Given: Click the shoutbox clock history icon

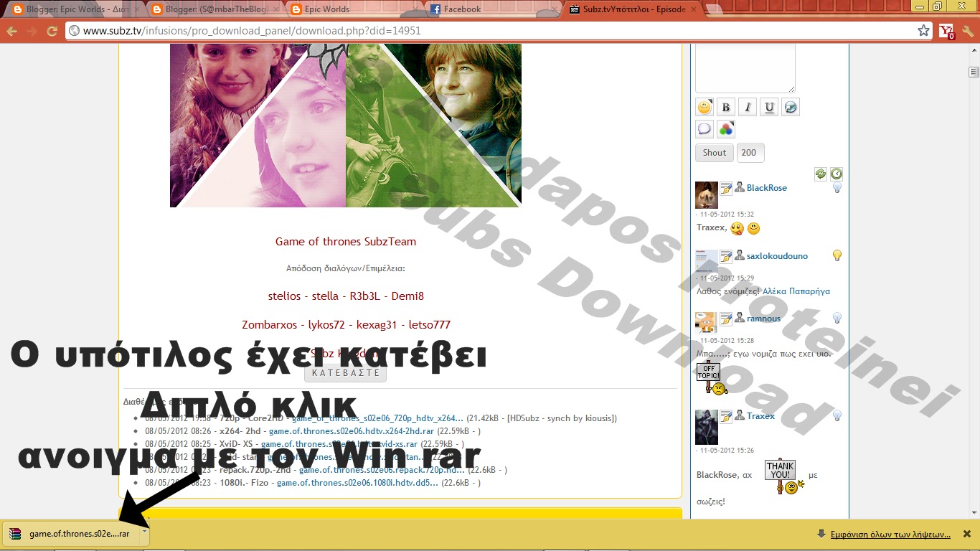Looking at the screenshot, I should tap(837, 174).
